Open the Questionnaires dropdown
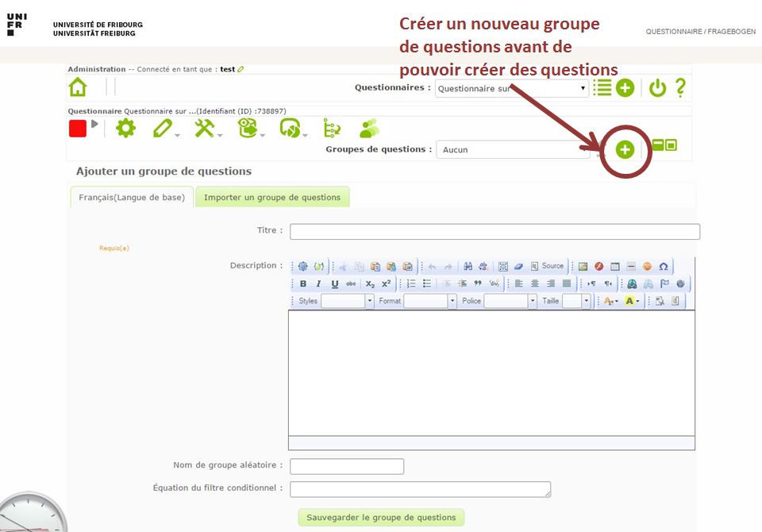Viewport: 762px width, 532px height. point(511,89)
